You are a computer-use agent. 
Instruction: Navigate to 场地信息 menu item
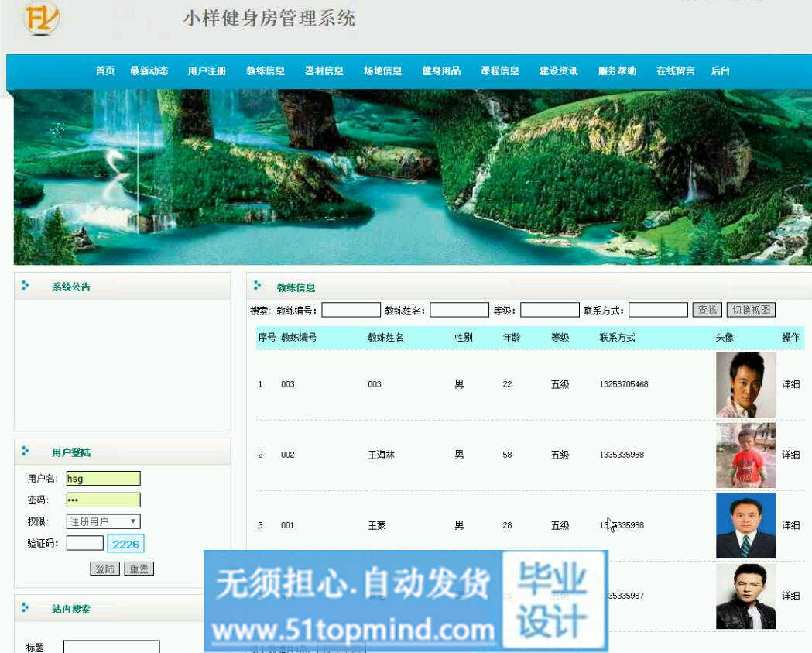click(382, 70)
